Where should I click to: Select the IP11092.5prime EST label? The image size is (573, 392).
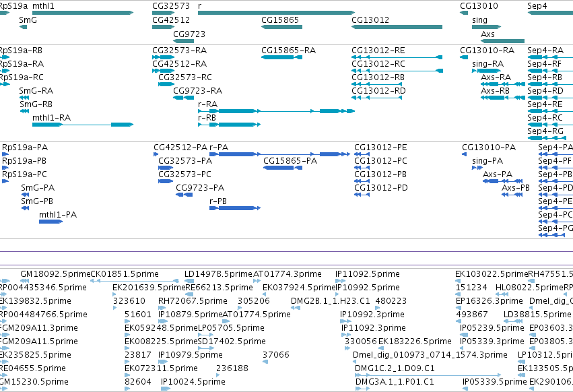(x=368, y=274)
